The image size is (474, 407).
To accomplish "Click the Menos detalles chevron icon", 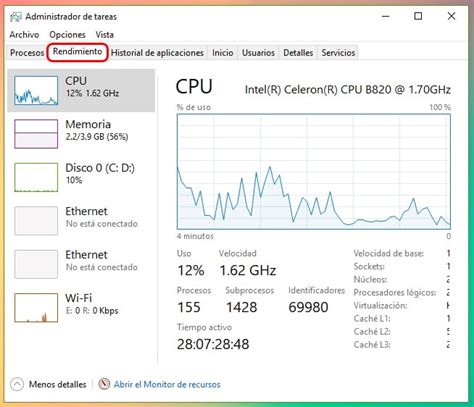I will pyautogui.click(x=17, y=384).
